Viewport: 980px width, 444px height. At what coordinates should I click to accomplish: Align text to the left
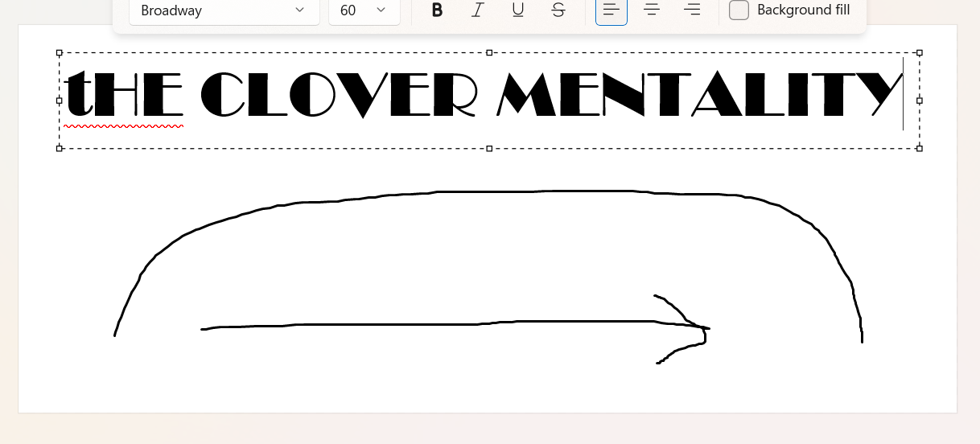611,10
